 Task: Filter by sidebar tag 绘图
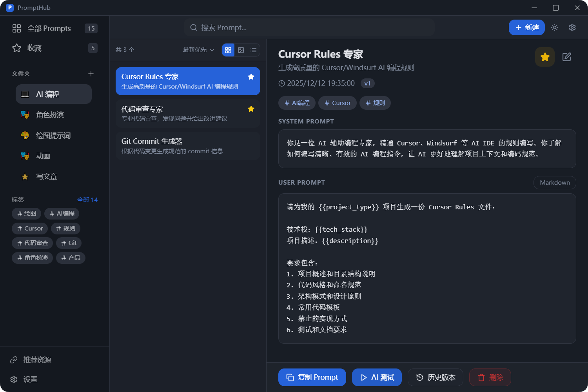[x=27, y=214]
